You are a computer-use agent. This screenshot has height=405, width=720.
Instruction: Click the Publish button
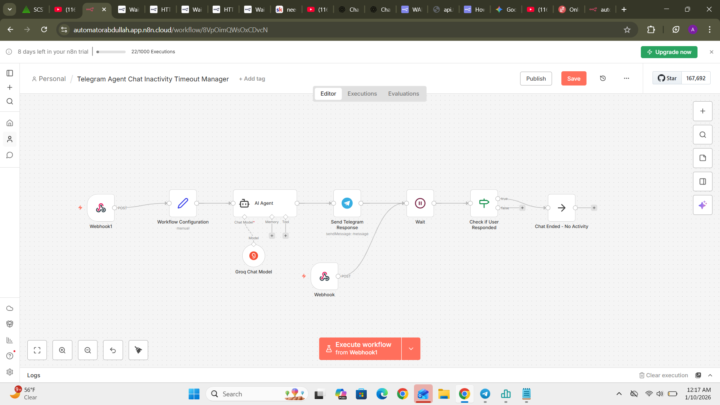[536, 79]
